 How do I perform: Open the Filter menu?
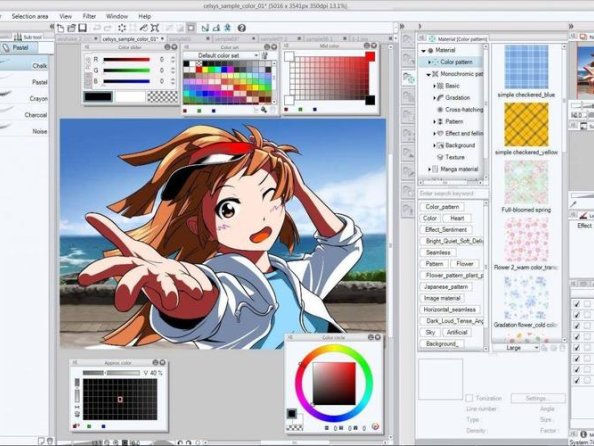[89, 16]
